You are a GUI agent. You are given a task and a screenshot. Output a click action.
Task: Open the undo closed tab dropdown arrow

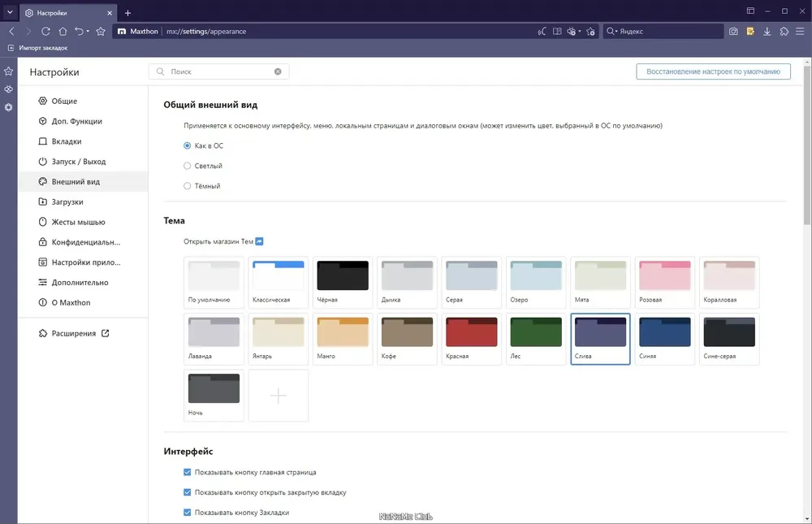(88, 31)
